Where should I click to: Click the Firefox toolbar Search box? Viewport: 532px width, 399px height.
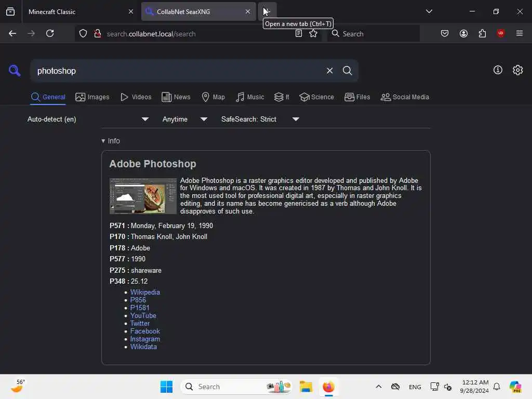(373, 34)
